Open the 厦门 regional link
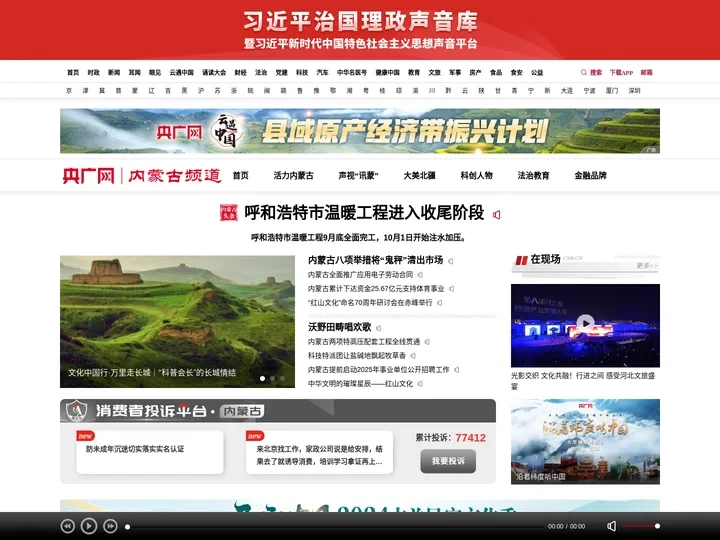The height and width of the screenshot is (540, 720). pyautogui.click(x=612, y=91)
